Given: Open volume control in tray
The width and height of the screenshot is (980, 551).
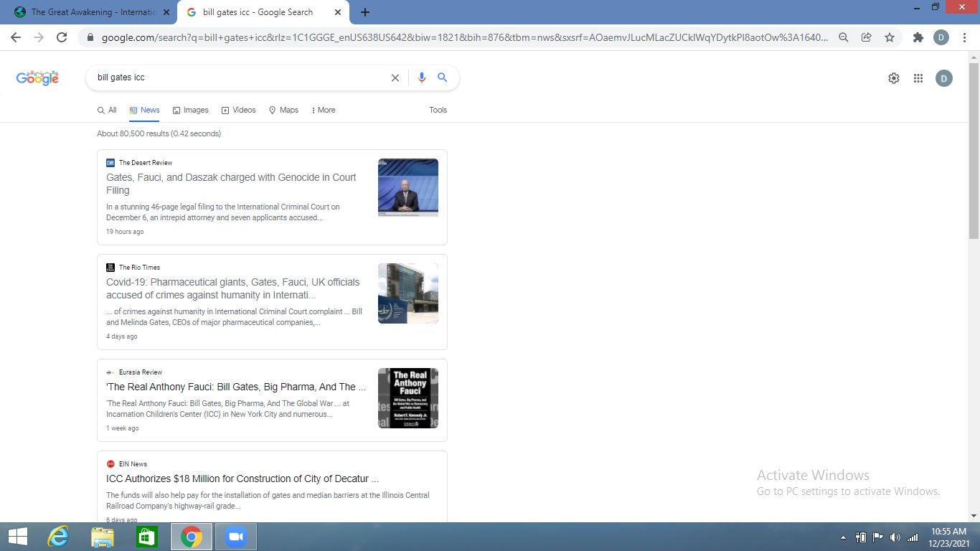Looking at the screenshot, I should 895,537.
